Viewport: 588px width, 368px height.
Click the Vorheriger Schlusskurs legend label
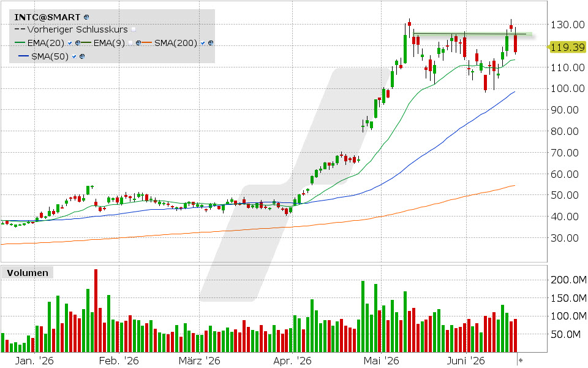pyautogui.click(x=78, y=29)
